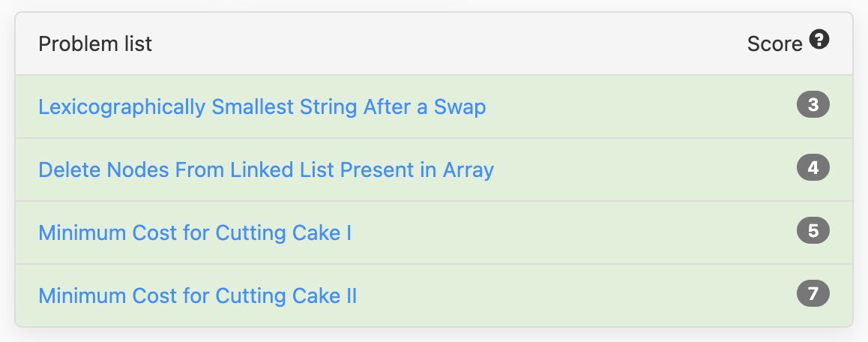Click the Problem list header text
The image size is (868, 342).
[95, 43]
